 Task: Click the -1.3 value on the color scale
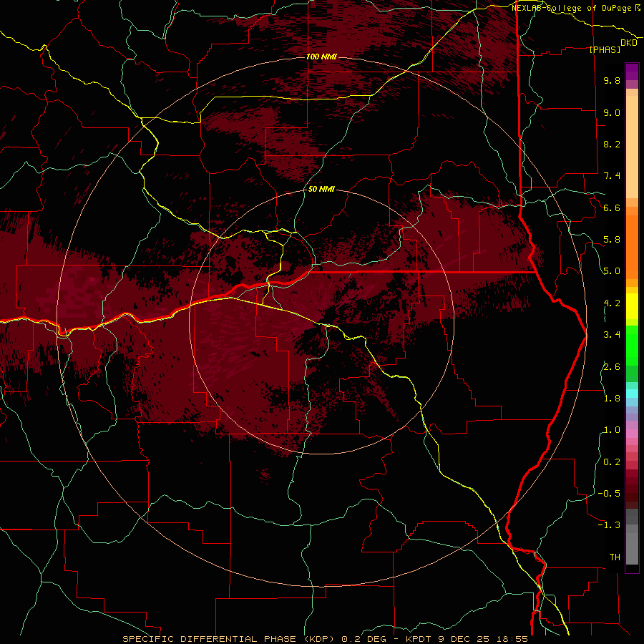609,525
